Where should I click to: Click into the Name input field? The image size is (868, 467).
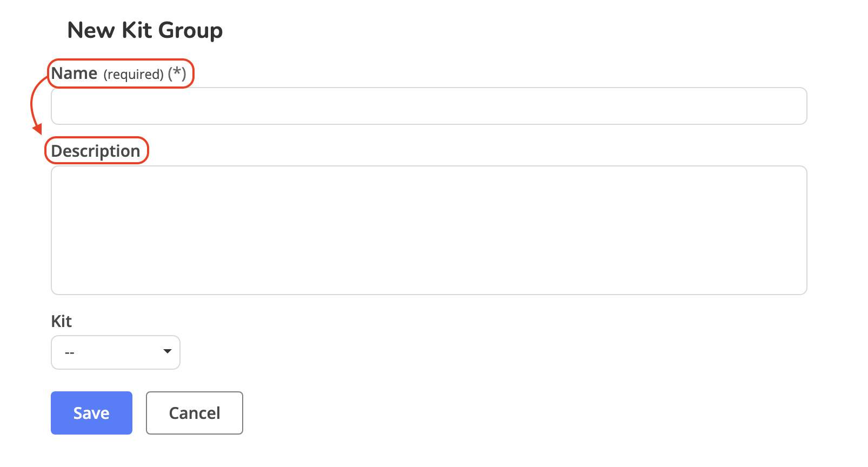pos(429,106)
